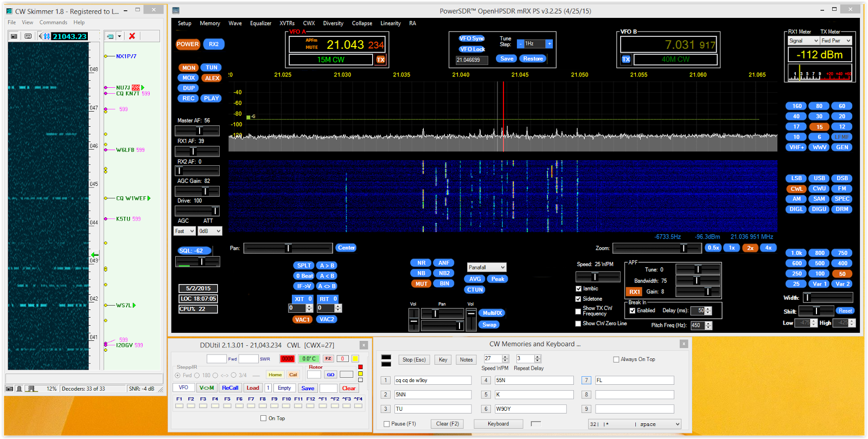868x439 pixels.
Task: Enable the Iambic checkbox
Action: coord(578,289)
